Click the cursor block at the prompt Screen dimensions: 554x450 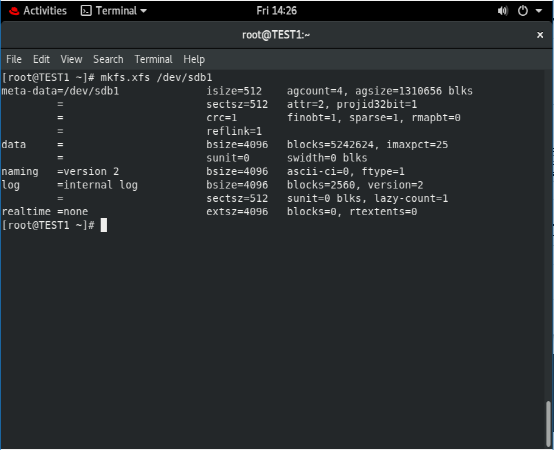(104, 225)
